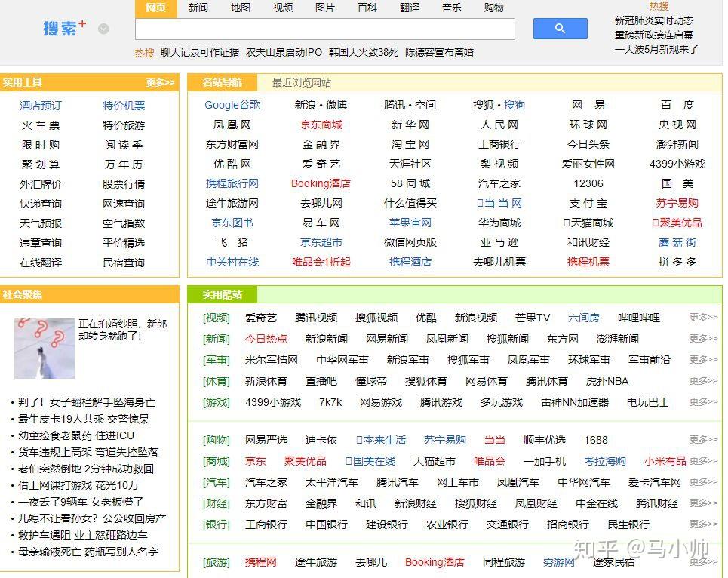Open the 在线翻译 tool link
This screenshot has width=728, height=578.
41,263
